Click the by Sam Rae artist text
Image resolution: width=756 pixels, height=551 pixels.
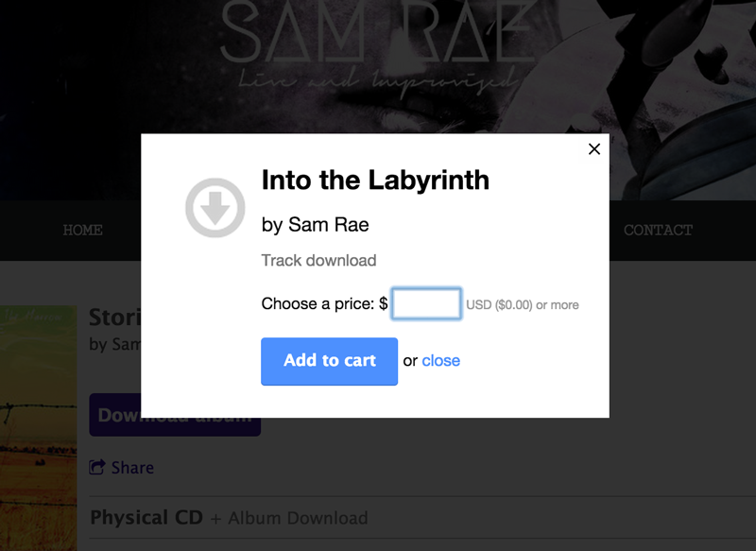[x=316, y=225]
